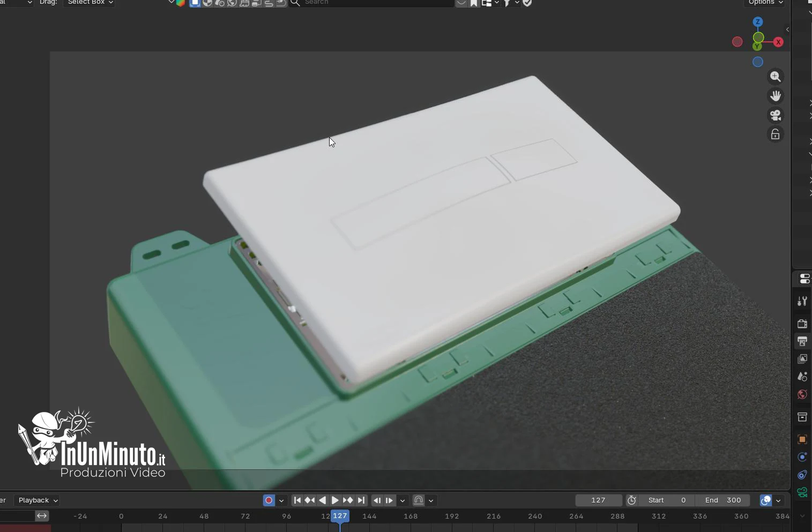This screenshot has height=532, width=812.
Task: Toggle the viewport lock icon
Action: (776, 134)
